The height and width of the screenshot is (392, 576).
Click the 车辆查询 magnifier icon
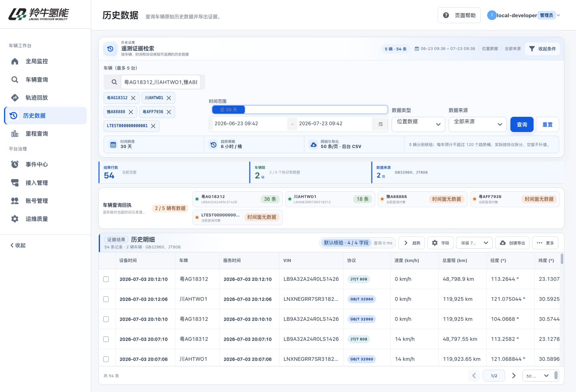[15, 80]
